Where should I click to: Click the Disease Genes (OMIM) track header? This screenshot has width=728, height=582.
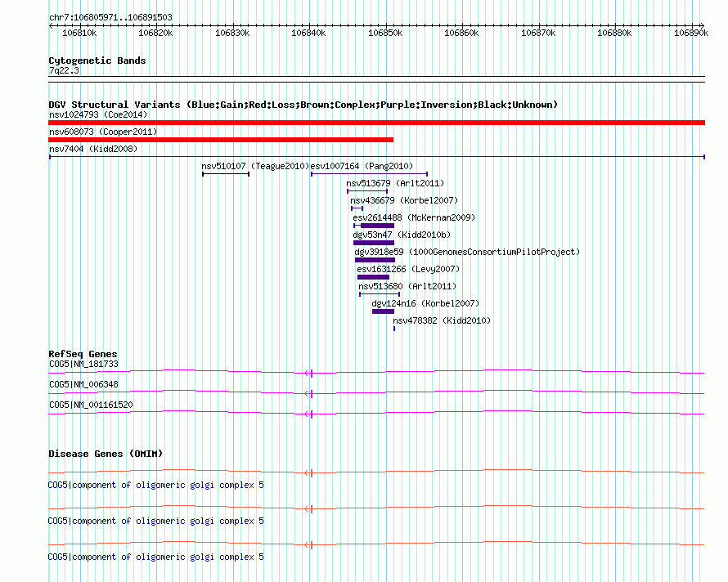(106, 454)
